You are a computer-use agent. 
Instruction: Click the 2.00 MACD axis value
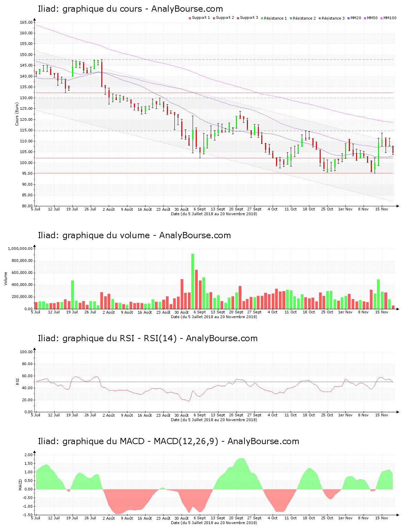[29, 455]
